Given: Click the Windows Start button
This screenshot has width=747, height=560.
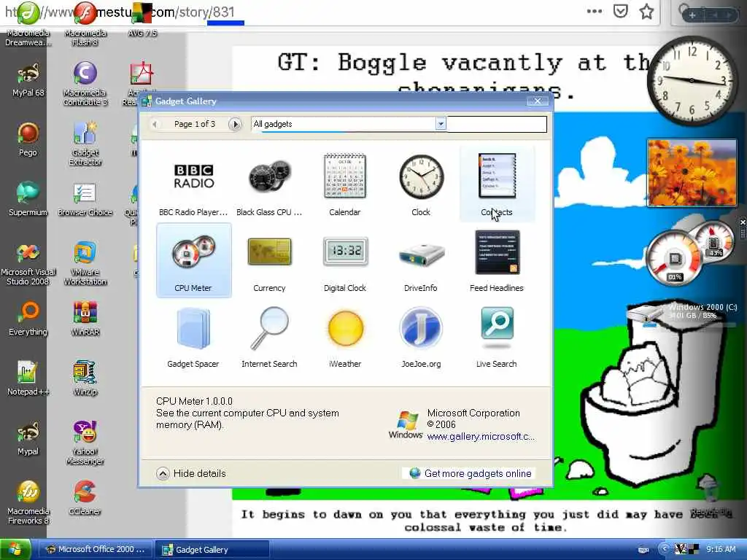Looking at the screenshot, I should pyautogui.click(x=15, y=550).
